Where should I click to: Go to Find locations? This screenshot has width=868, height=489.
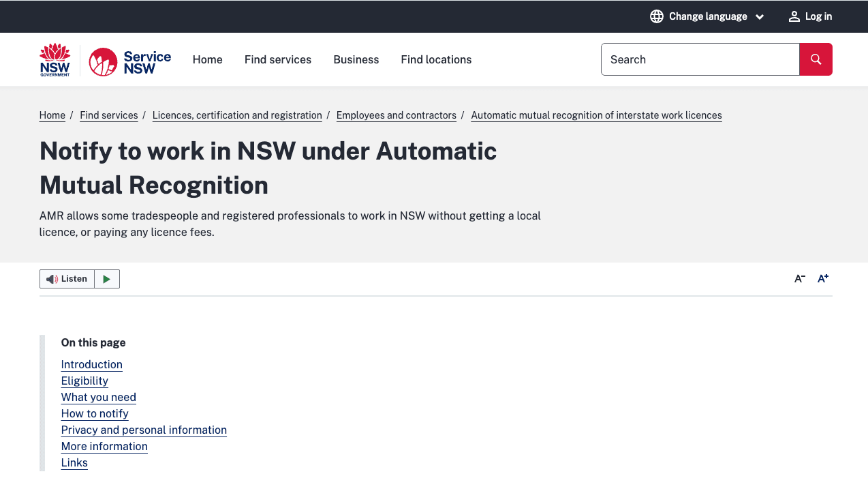pos(436,59)
